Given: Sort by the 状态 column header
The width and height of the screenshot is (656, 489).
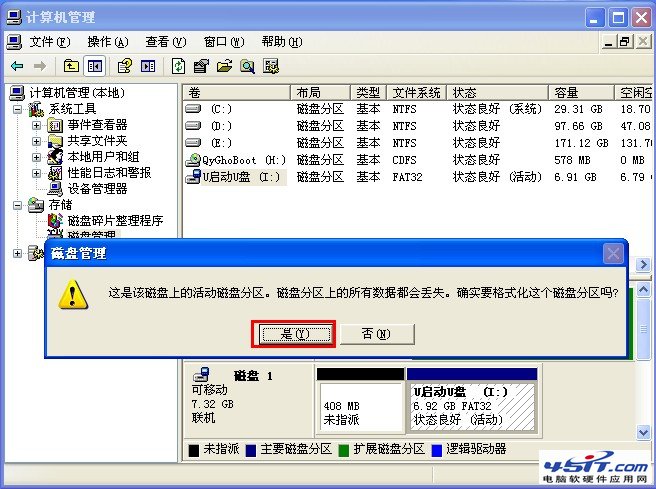Looking at the screenshot, I should point(497,92).
